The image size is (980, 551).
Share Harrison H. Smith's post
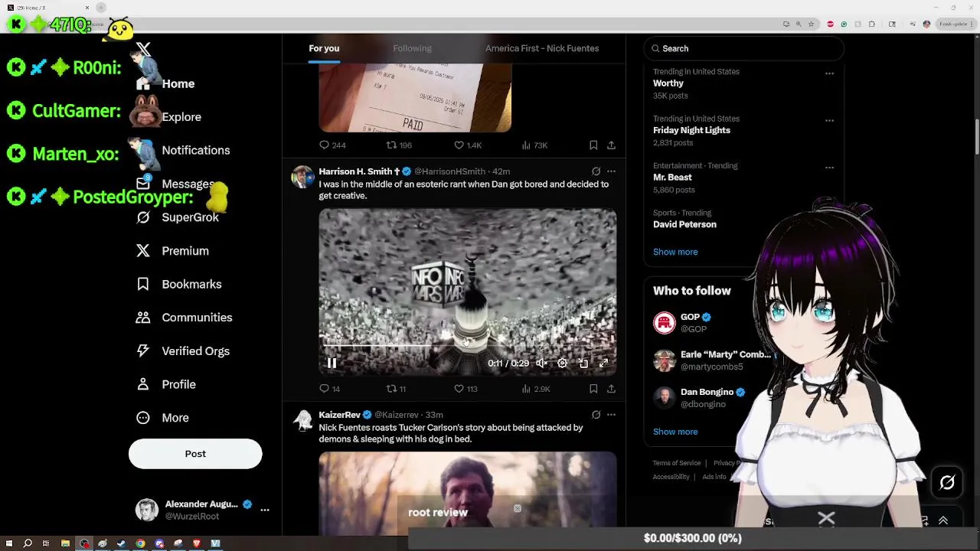click(611, 389)
